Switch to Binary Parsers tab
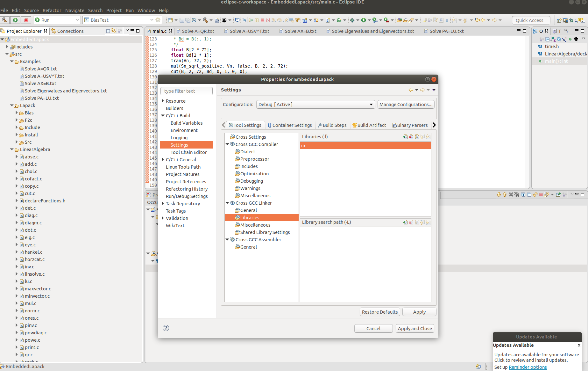The image size is (588, 371). coord(410,125)
